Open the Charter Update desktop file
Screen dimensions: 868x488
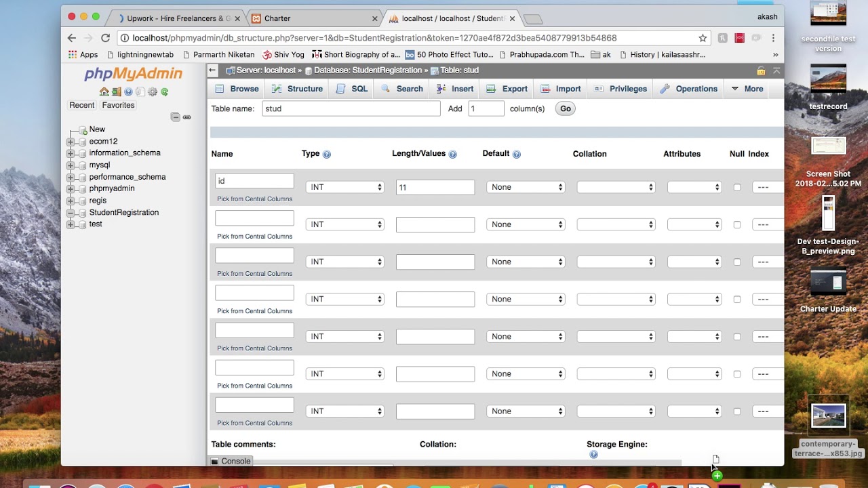pyautogui.click(x=828, y=291)
